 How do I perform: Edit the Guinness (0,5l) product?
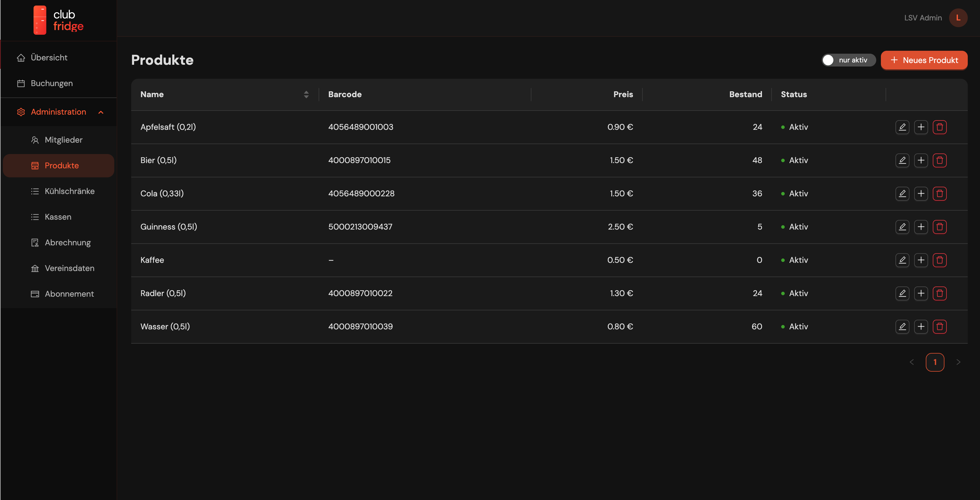(902, 227)
